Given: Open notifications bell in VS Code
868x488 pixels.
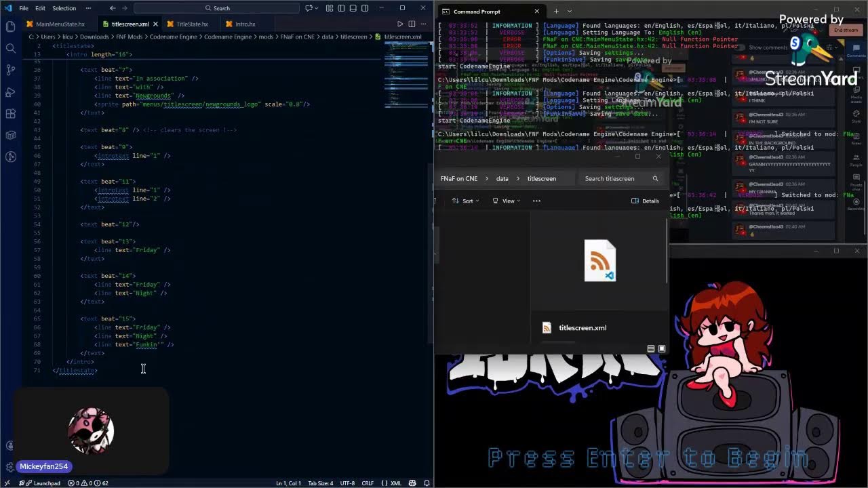Looking at the screenshot, I should click(x=427, y=483).
